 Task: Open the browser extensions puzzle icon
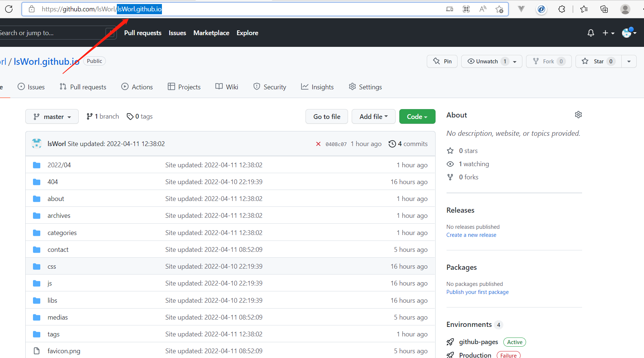coord(562,9)
